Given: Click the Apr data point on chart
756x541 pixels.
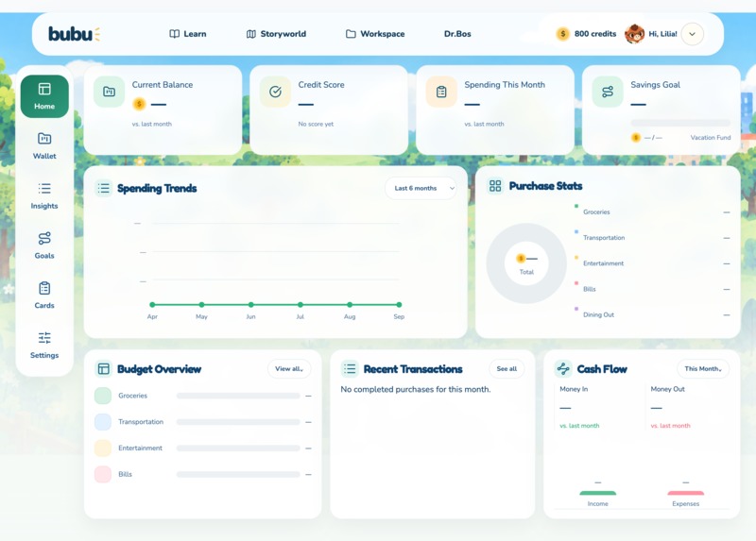Looking at the screenshot, I should coord(152,304).
